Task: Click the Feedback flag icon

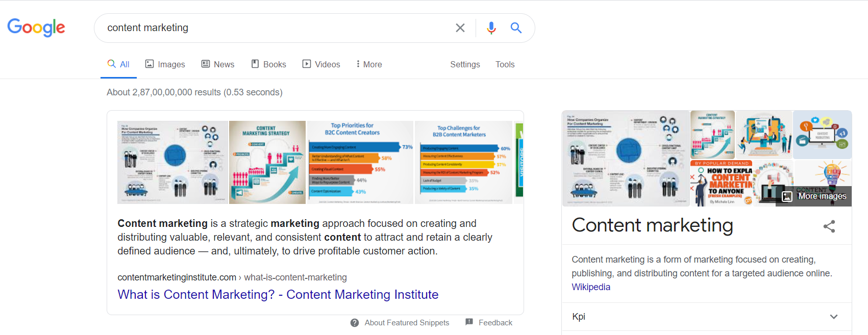Action: (x=469, y=322)
